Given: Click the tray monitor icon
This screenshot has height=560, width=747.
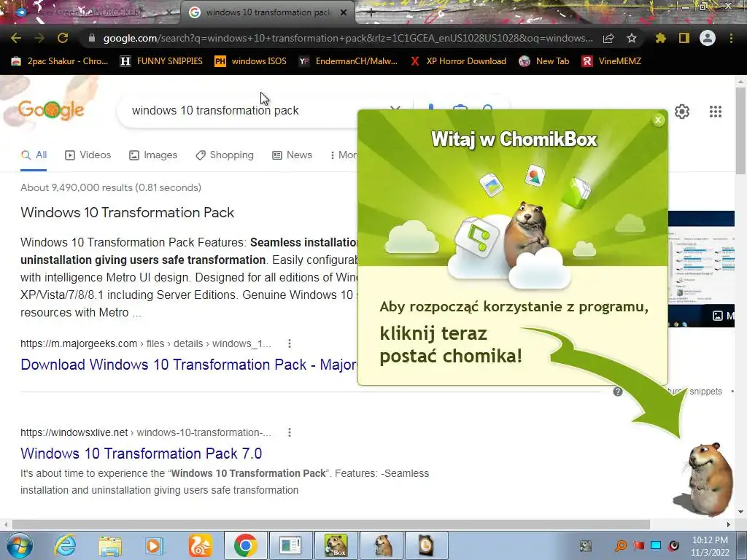Looking at the screenshot, I should click(656, 545).
